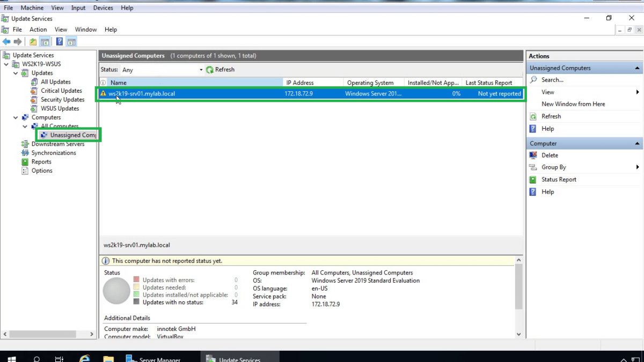The width and height of the screenshot is (644, 362).
Task: Open the VirtualBox Machine menu
Action: 32,8
